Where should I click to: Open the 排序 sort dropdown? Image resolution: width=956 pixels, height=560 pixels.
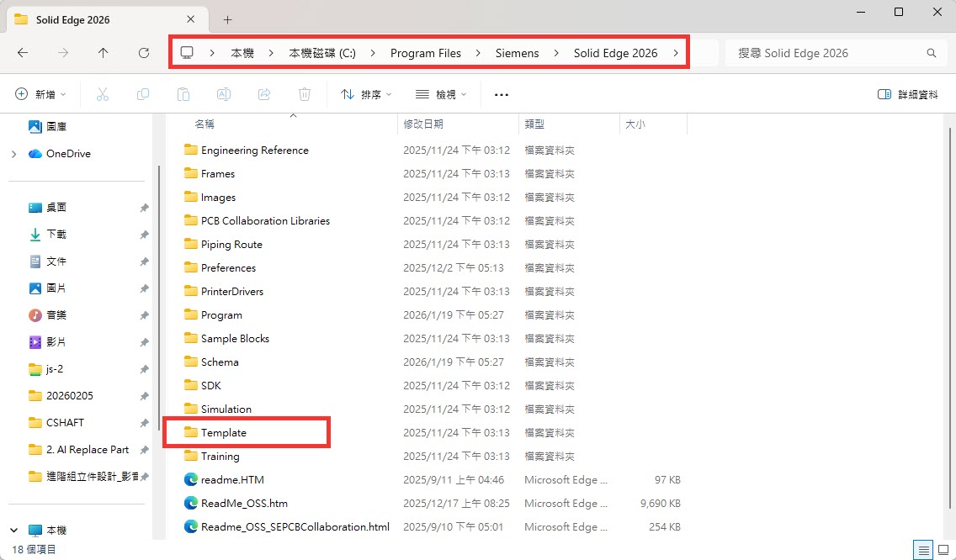coord(366,94)
